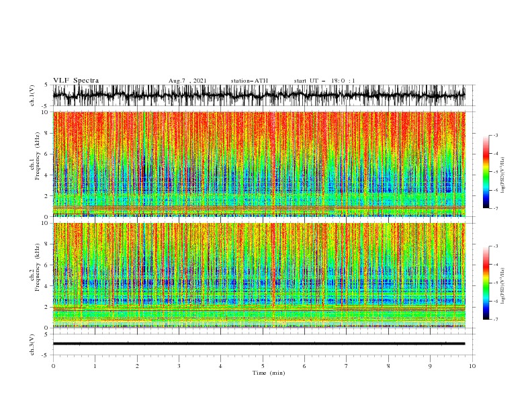The width and height of the screenshot is (532, 411).
Task: Click the log(PSD) label beside ch.1 colorbar
Action: (503, 175)
